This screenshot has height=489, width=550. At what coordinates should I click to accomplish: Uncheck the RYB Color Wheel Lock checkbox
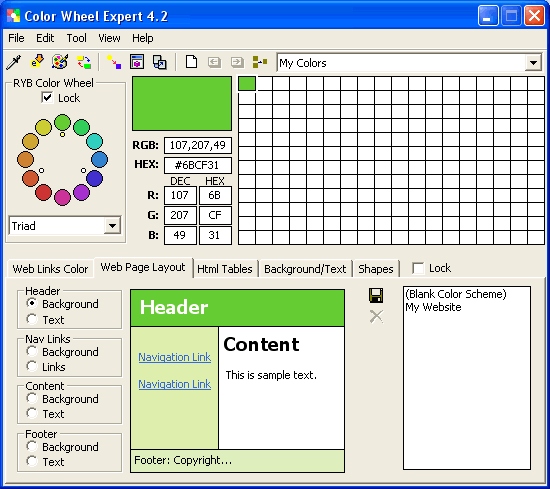pyautogui.click(x=47, y=98)
